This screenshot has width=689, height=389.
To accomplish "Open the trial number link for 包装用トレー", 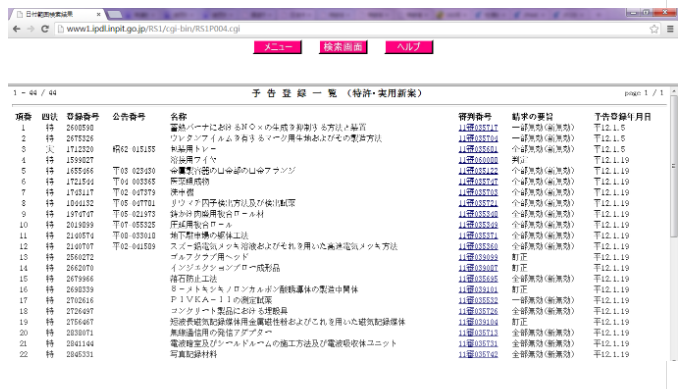I will pyautogui.click(x=478, y=149).
